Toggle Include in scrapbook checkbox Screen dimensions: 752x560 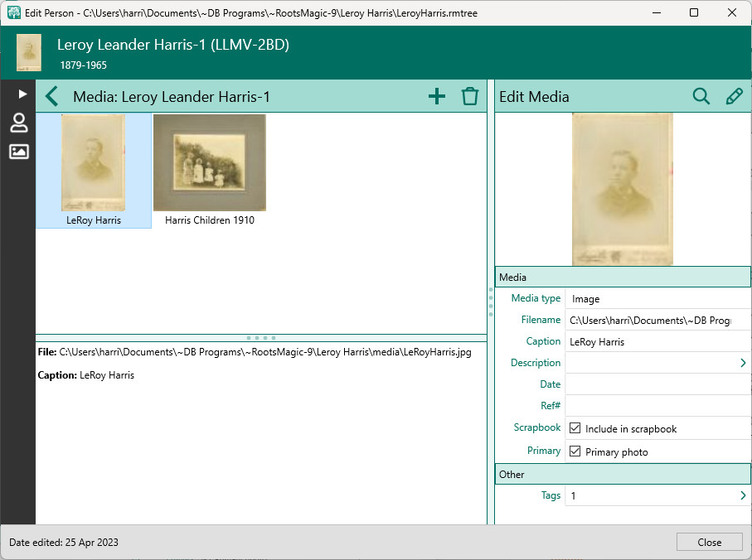coord(575,429)
